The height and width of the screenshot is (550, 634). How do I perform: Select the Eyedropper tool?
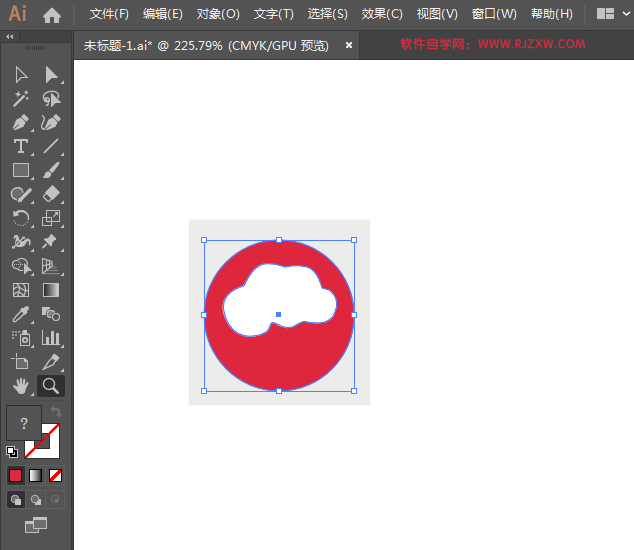(21, 314)
